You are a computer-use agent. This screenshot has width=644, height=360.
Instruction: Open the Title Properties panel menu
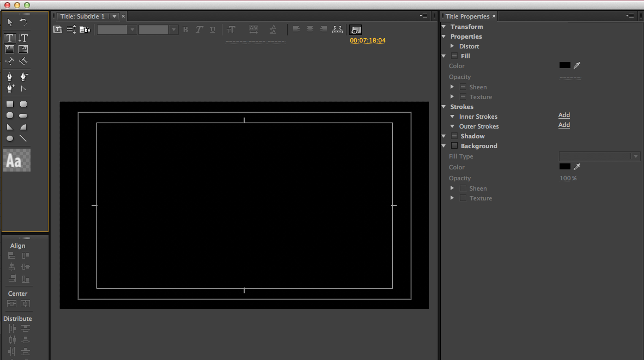tap(630, 16)
